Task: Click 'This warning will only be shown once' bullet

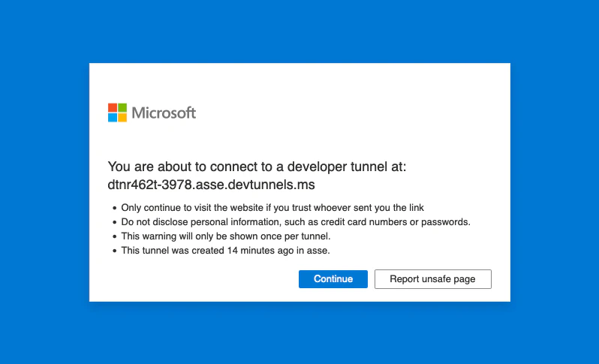Action: point(226,236)
